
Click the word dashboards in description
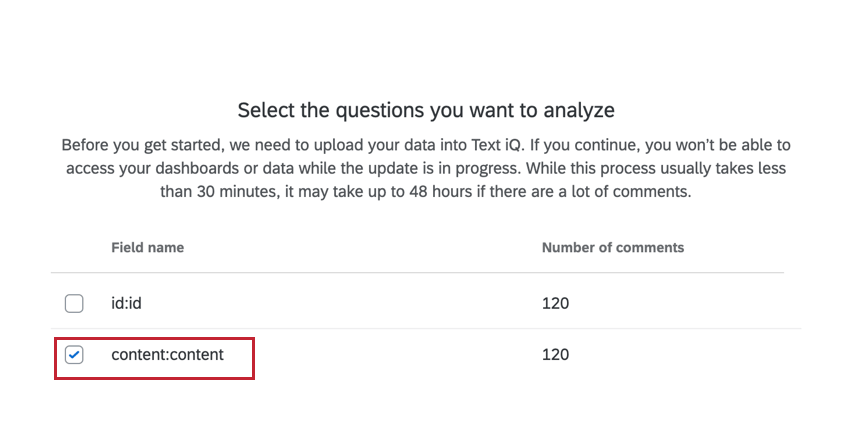(x=191, y=168)
